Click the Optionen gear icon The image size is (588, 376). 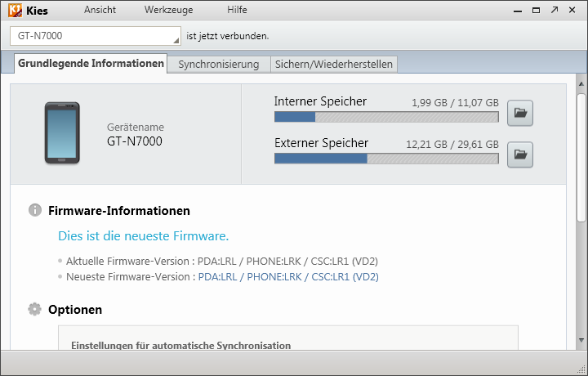coord(34,309)
